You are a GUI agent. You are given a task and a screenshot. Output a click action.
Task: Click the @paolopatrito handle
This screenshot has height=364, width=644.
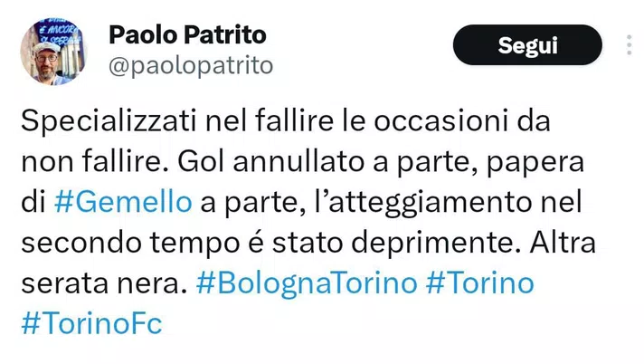click(190, 64)
